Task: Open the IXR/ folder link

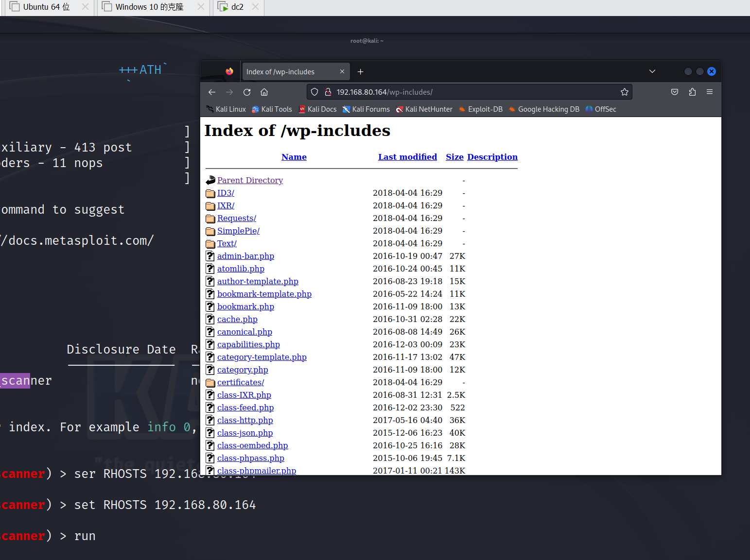Action: click(226, 205)
